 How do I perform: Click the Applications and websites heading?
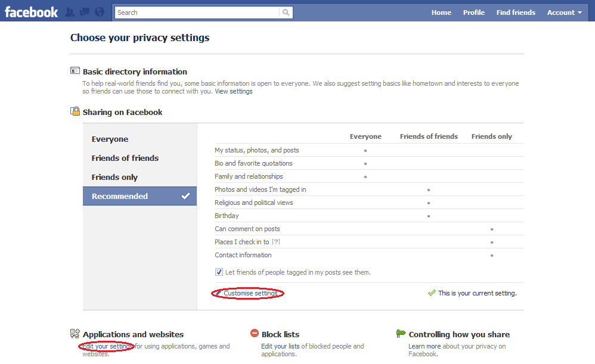point(133,334)
